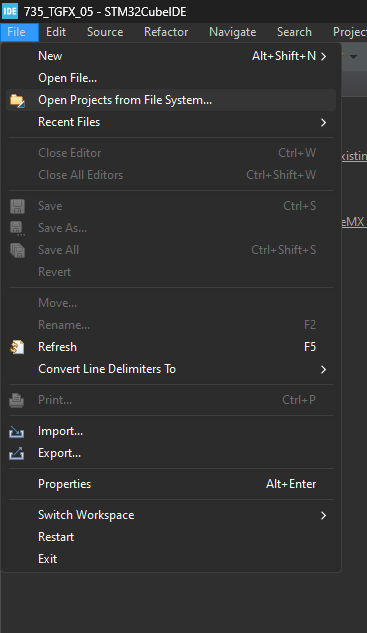Open the Search menu

click(x=294, y=32)
